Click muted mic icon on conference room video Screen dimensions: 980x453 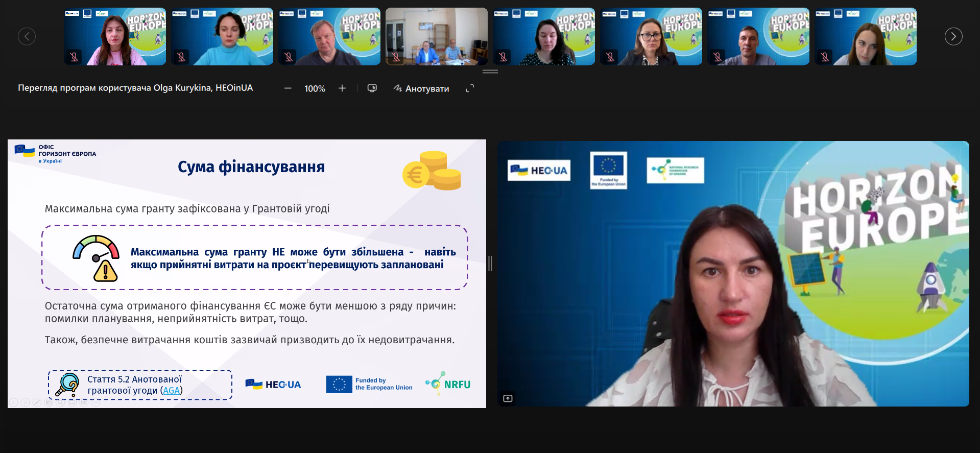(396, 57)
